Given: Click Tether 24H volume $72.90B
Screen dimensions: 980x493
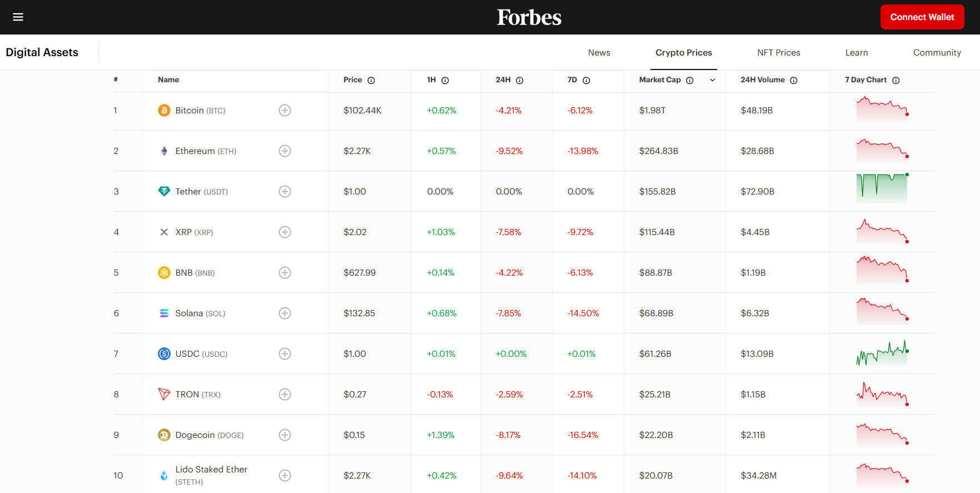Looking at the screenshot, I should (758, 192).
